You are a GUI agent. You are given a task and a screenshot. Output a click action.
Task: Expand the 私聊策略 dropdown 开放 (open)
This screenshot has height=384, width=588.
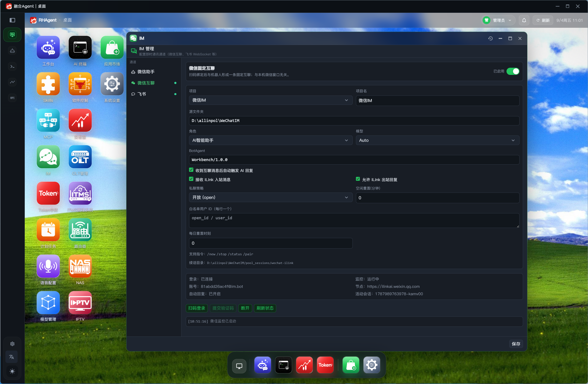(271, 198)
